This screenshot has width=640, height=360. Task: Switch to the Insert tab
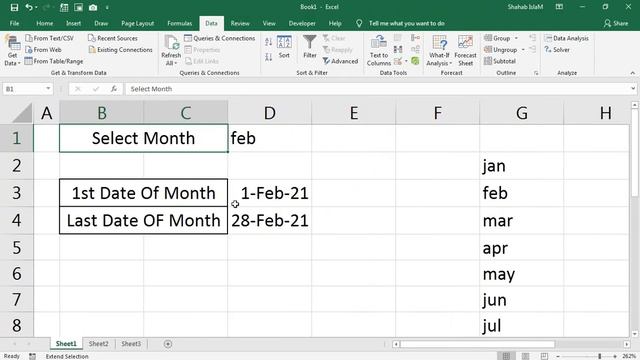click(73, 23)
